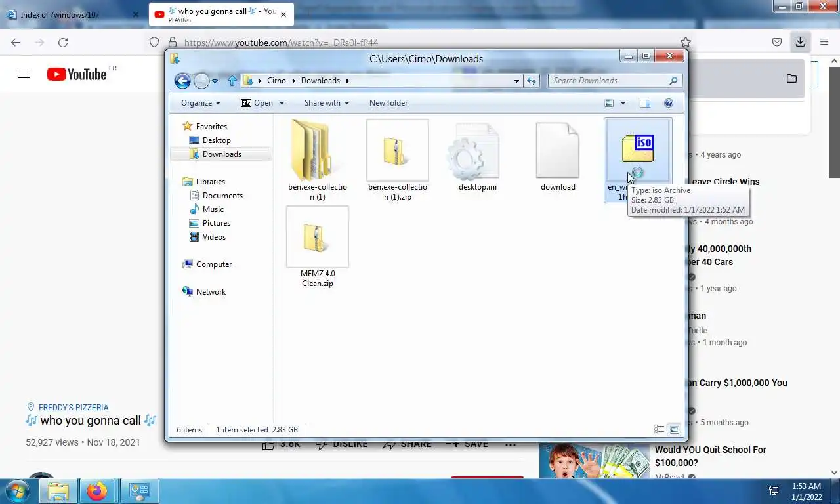Open the Windows Start orb
The height and width of the screenshot is (504, 840).
[x=16, y=491]
